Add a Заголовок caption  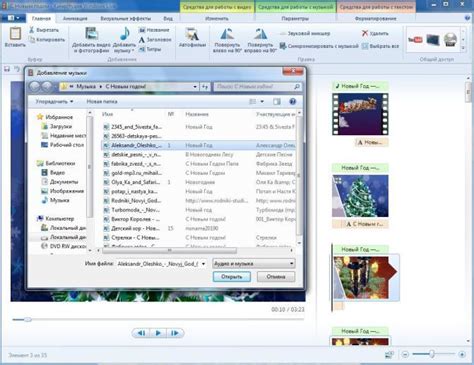pyautogui.click(x=155, y=40)
